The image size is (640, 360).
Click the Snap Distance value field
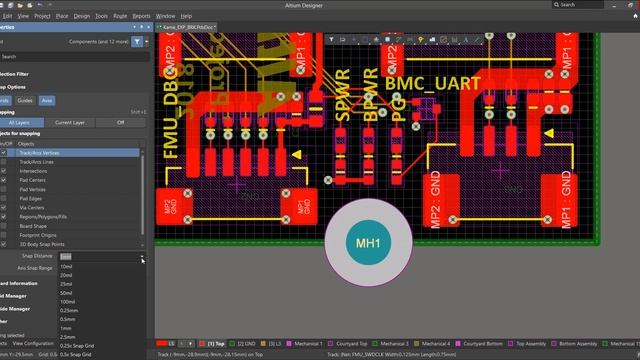[x=99, y=256]
